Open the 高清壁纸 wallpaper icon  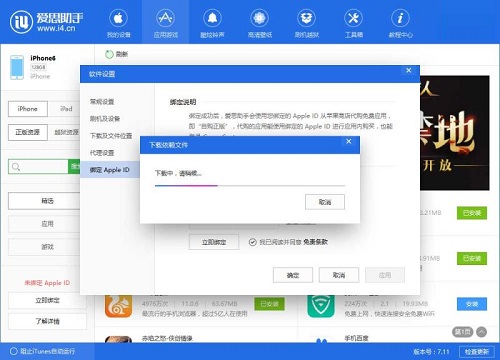click(259, 18)
